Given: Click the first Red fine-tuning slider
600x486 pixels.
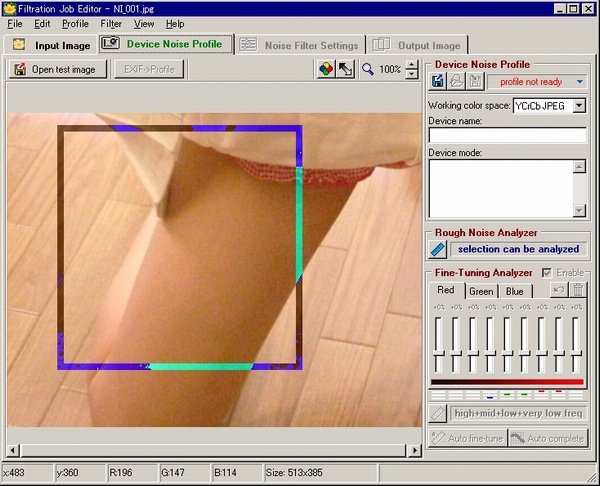Looking at the screenshot, I should tap(438, 344).
